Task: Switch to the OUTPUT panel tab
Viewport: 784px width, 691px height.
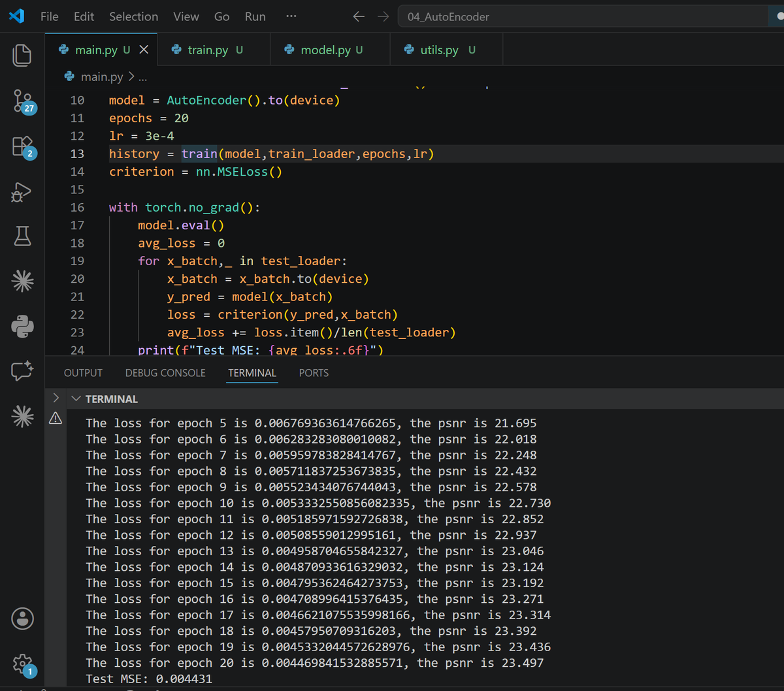Action: pos(83,373)
